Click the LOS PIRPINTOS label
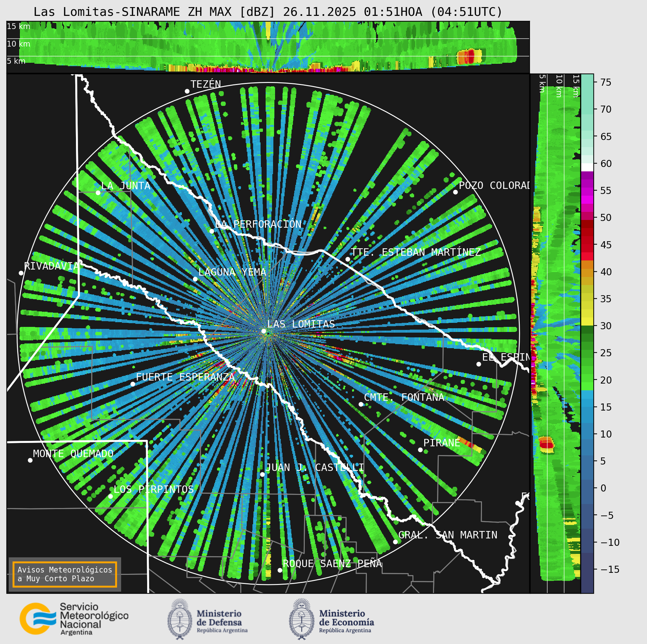647x644 pixels. tap(154, 489)
